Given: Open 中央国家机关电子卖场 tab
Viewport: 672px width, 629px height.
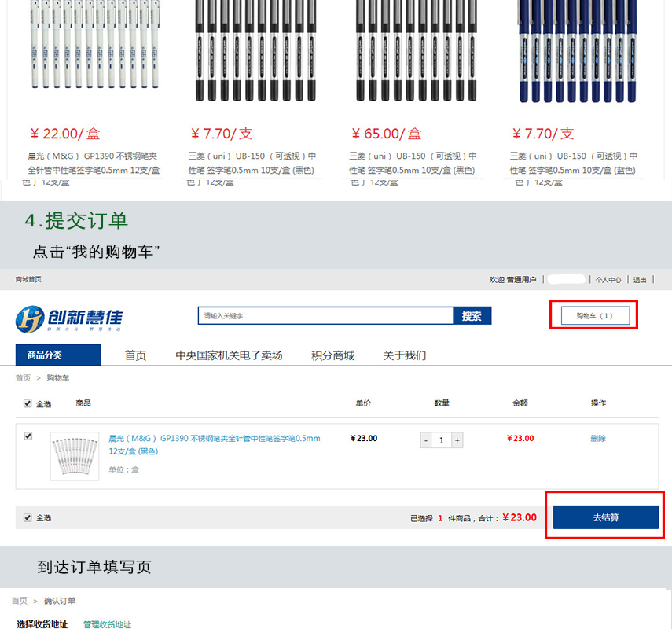Looking at the screenshot, I should (x=229, y=355).
